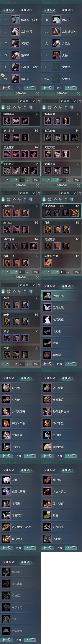Expand 已收集 filter above 银戈游纹·日暮
This screenshot has width=82, height=644.
point(68,193)
